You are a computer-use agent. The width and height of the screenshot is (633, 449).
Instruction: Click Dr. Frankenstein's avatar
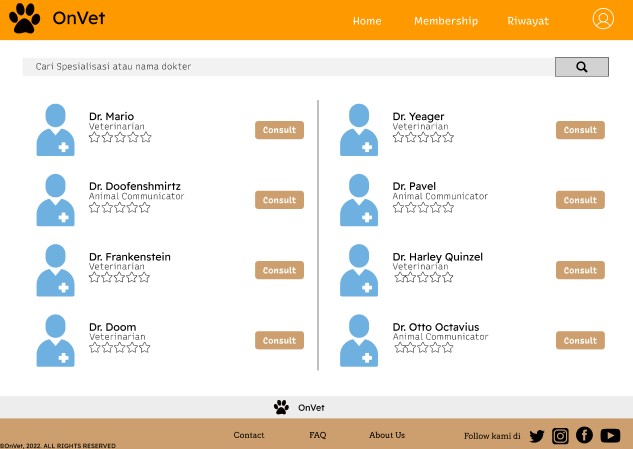coord(55,270)
